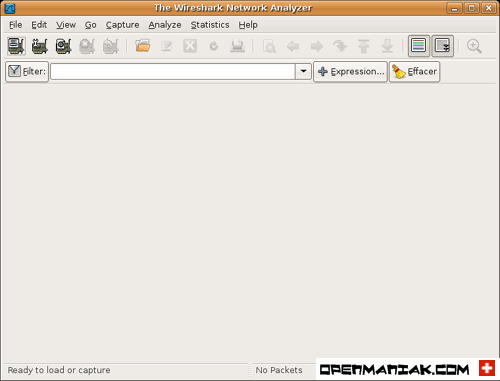Click 'No Packets' status bar text

pos(279,370)
